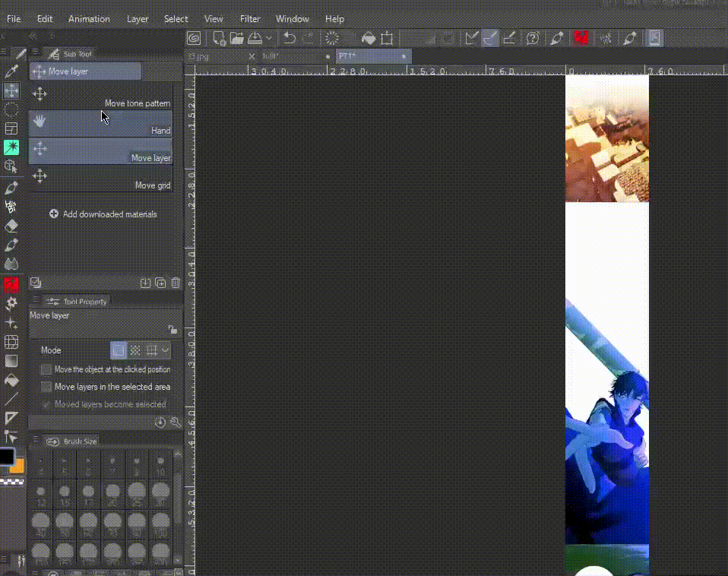The width and height of the screenshot is (728, 576).
Task: Toggle the highlighted Snap to special ruler
Action: [490, 38]
